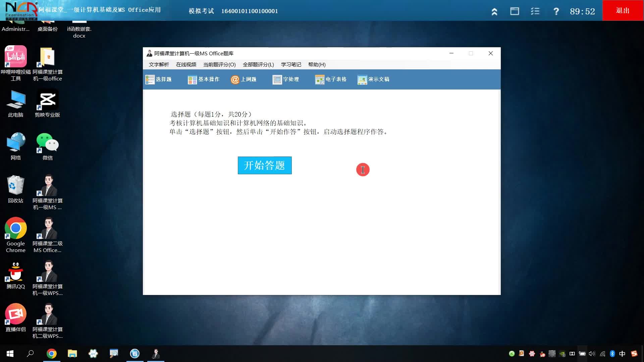Select the 阿福课堂计算机二级WPS desktop shortcut
Image resolution: width=644 pixels, height=362 pixels.
pyautogui.click(x=48, y=321)
